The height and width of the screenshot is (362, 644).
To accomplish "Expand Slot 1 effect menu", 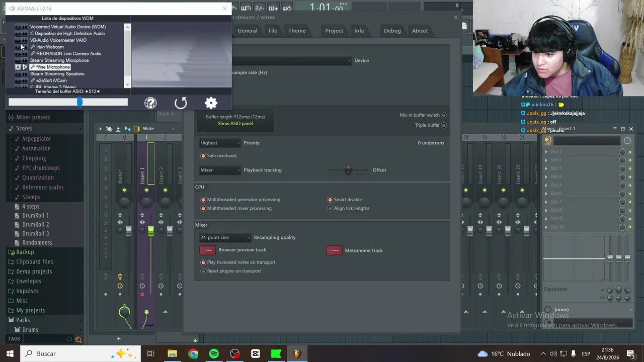I will [546, 152].
